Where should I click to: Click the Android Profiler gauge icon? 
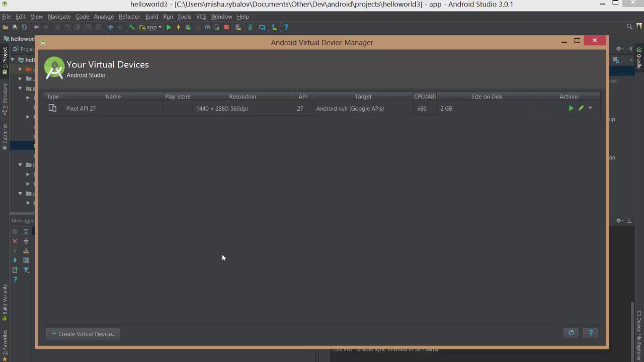207,27
